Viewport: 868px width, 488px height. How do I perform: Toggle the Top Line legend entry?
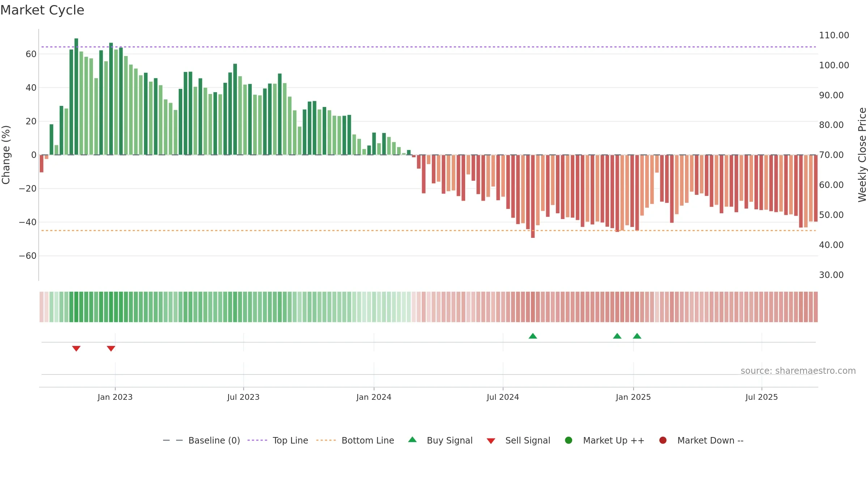point(278,440)
